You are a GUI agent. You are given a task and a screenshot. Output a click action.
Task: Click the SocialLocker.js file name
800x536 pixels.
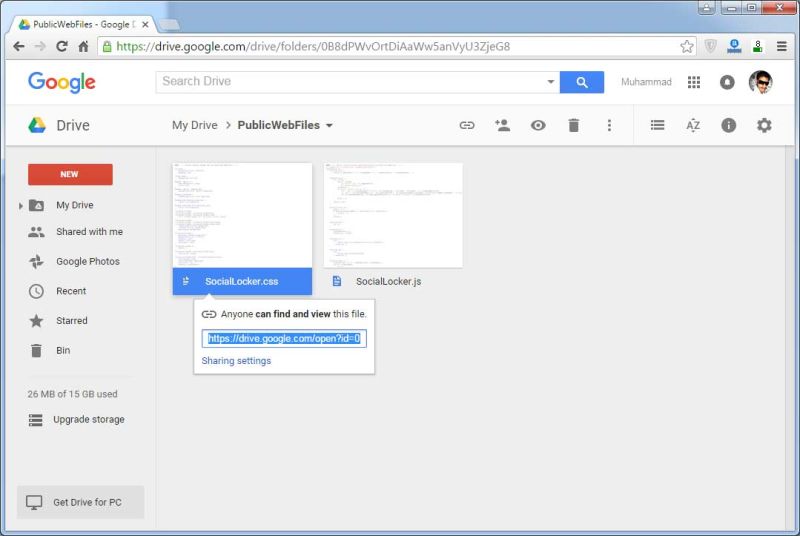pos(388,282)
